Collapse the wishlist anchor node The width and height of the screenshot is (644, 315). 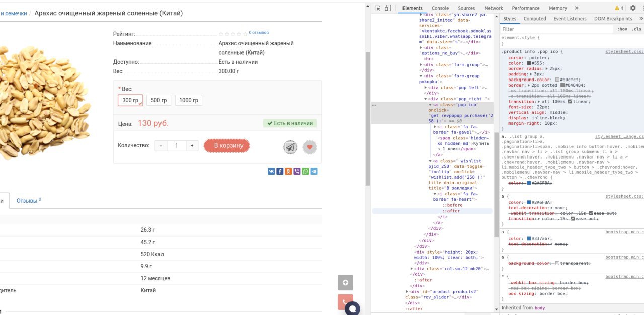pyautogui.click(x=431, y=161)
